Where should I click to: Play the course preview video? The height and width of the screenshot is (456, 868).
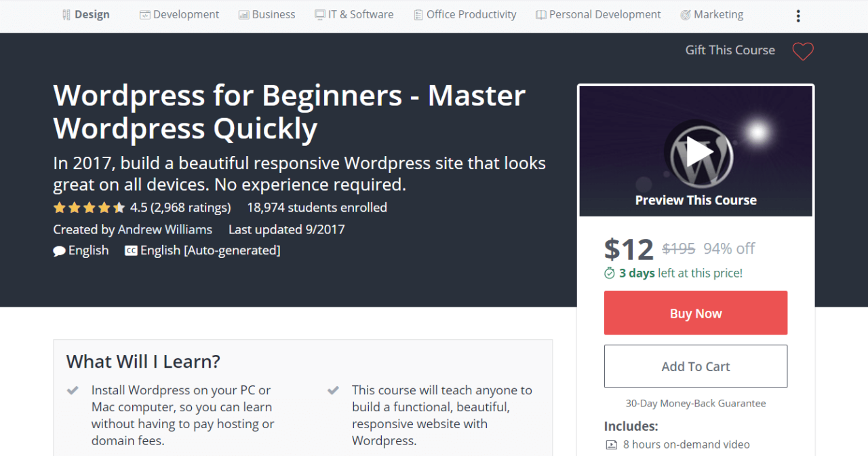tap(698, 151)
